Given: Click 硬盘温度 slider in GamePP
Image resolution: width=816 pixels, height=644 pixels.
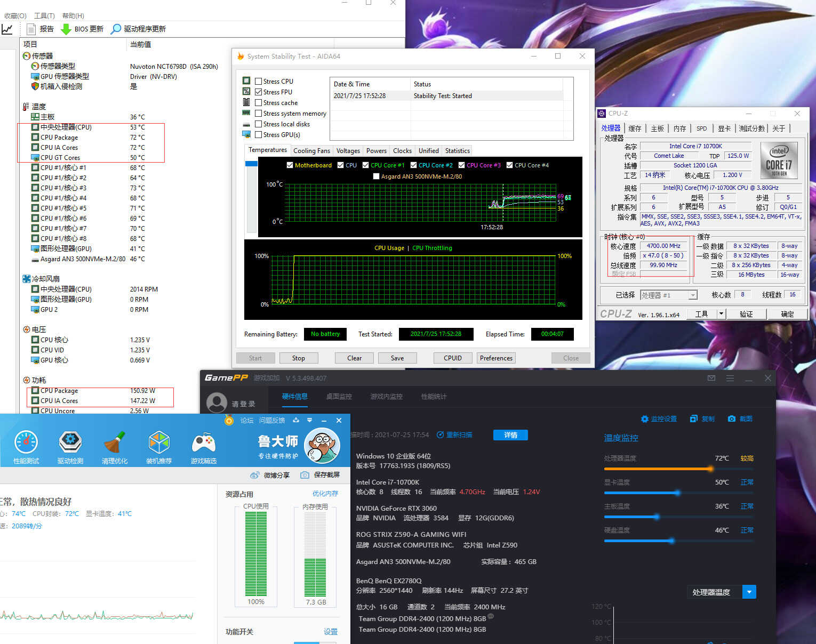Looking at the screenshot, I should click(678, 541).
